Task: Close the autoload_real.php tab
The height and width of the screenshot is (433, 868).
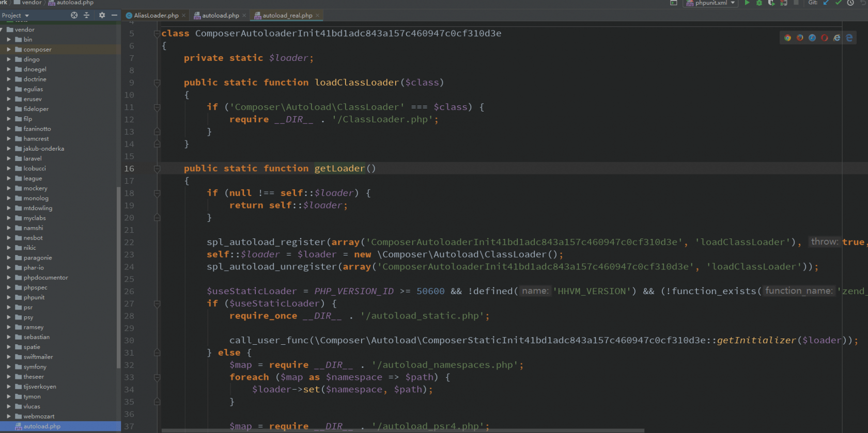Action: tap(317, 15)
